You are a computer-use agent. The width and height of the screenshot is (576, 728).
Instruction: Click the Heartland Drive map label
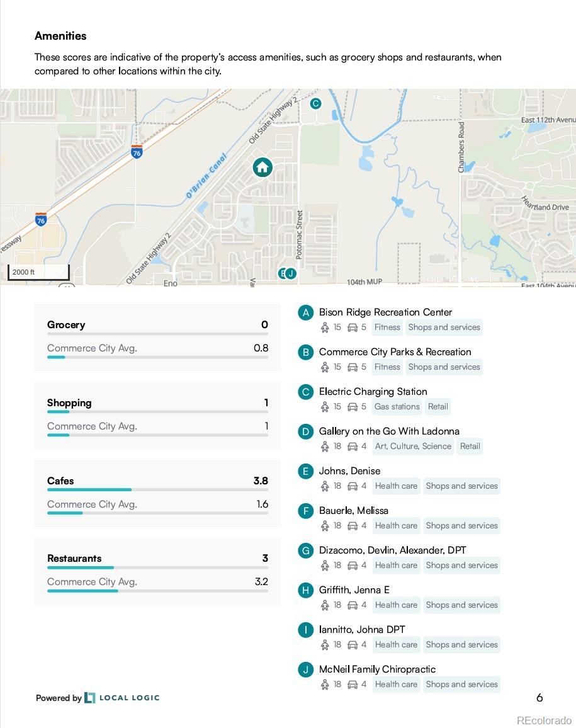click(x=545, y=204)
